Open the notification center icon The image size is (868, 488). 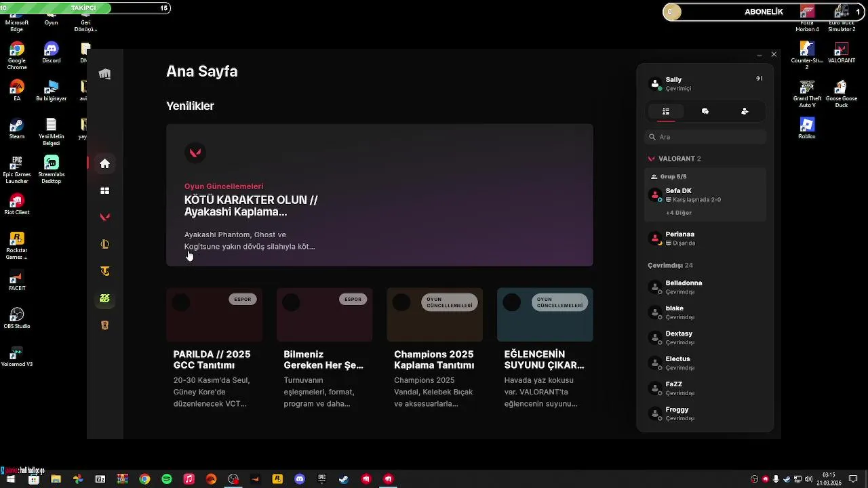tap(853, 479)
